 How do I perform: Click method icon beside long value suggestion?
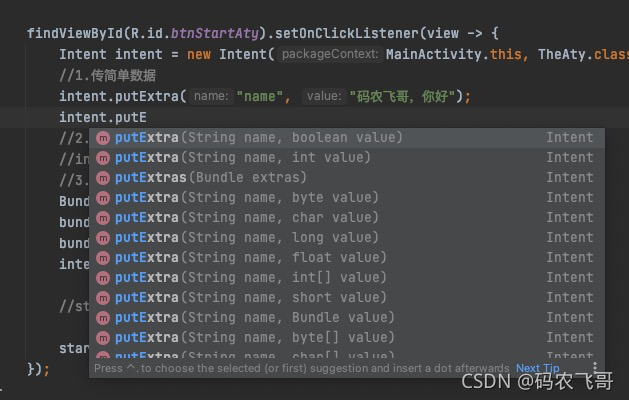coord(103,238)
